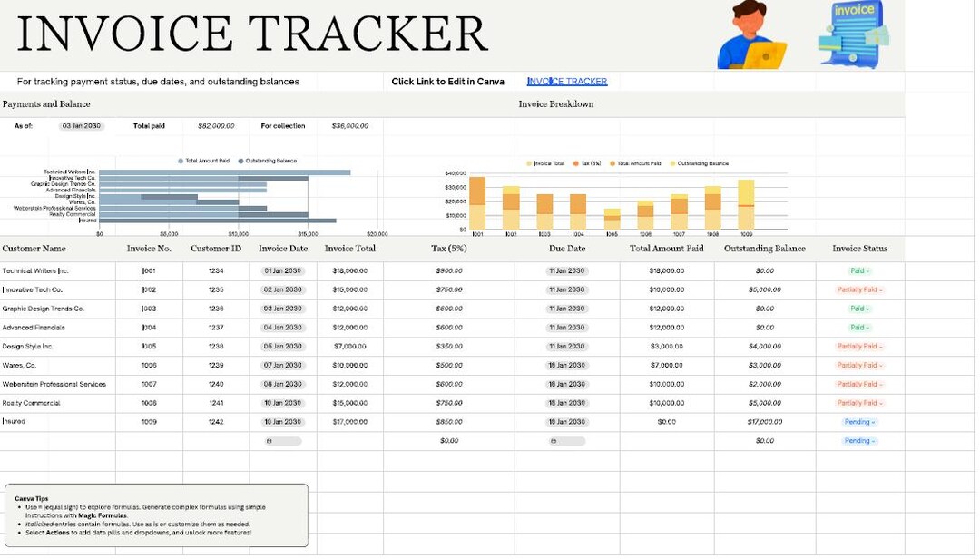Viewport: 980px width, 559px height.
Task: Select Tax cell $850.00
Action: tap(449, 422)
